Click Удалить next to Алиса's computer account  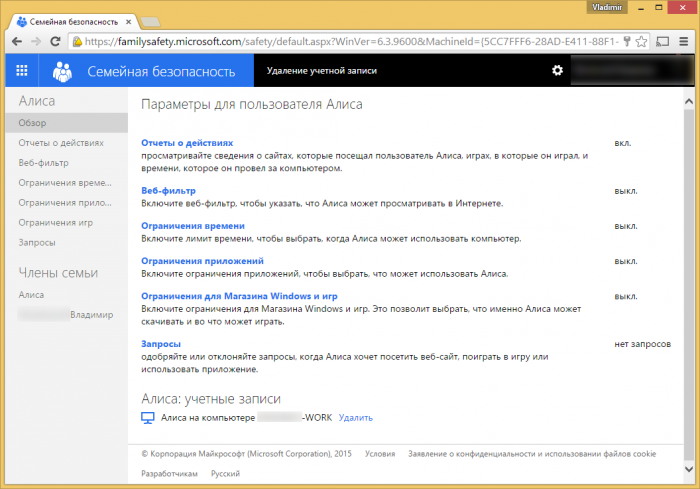pyautogui.click(x=355, y=418)
